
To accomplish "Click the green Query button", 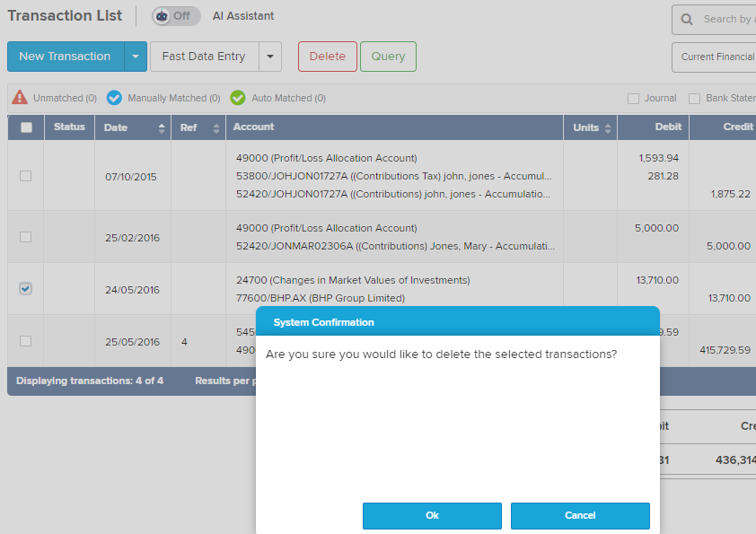I will point(388,57).
